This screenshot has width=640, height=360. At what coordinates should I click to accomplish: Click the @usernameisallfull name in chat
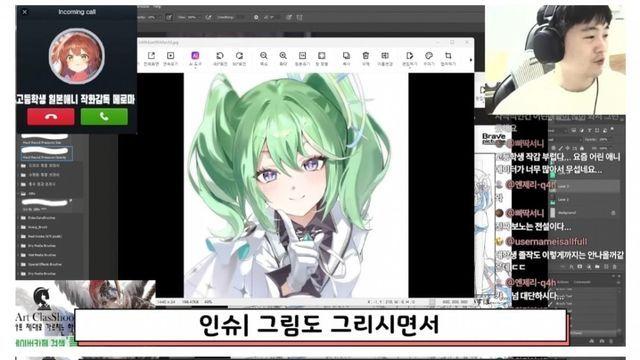pyautogui.click(x=547, y=241)
